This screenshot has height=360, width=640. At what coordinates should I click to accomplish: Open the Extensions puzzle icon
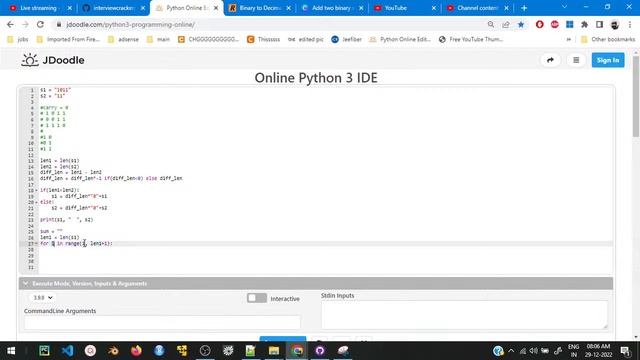click(584, 24)
